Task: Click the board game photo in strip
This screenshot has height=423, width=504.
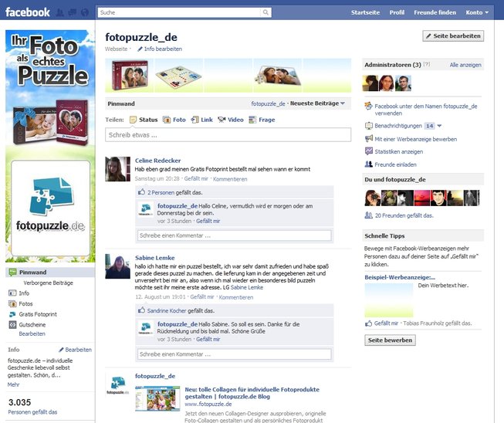Action: tap(178, 76)
